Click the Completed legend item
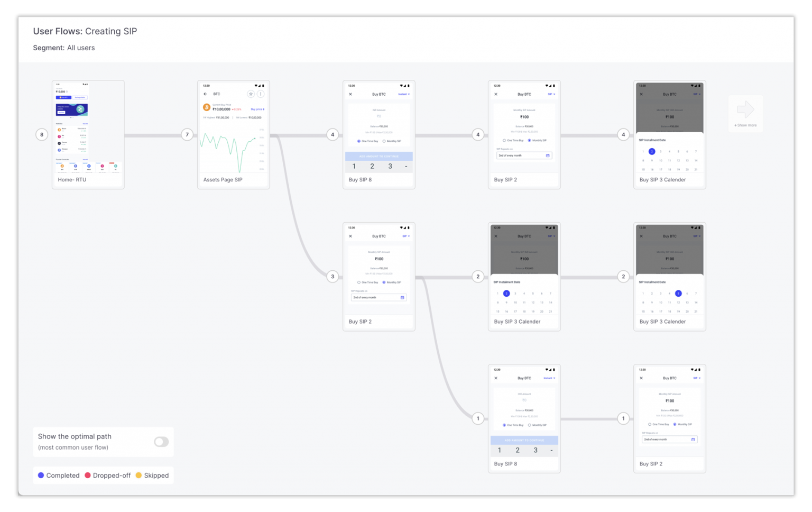 (59, 476)
